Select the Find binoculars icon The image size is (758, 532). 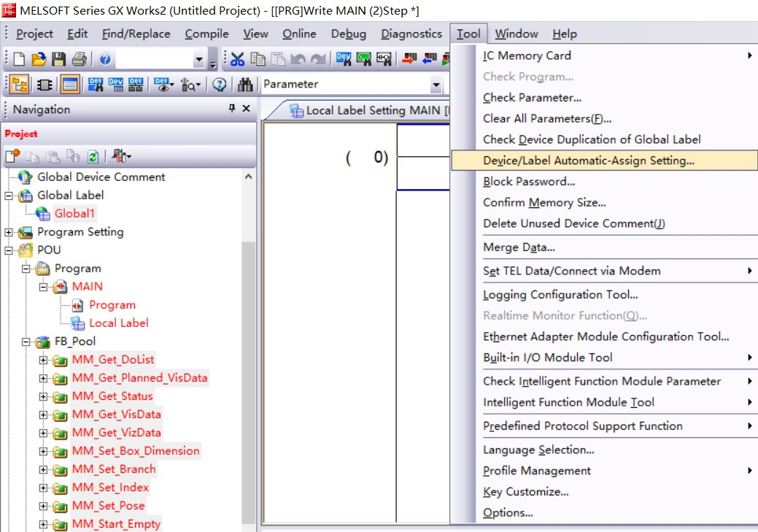click(x=245, y=82)
